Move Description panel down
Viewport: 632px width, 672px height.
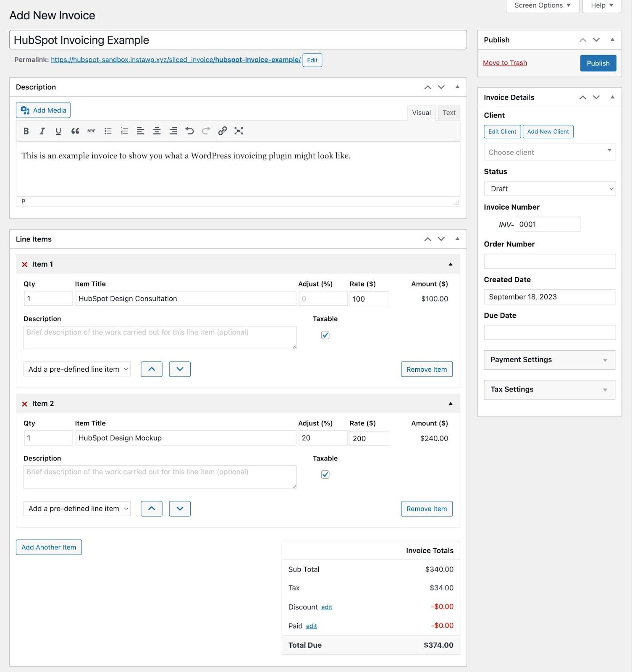coord(441,87)
